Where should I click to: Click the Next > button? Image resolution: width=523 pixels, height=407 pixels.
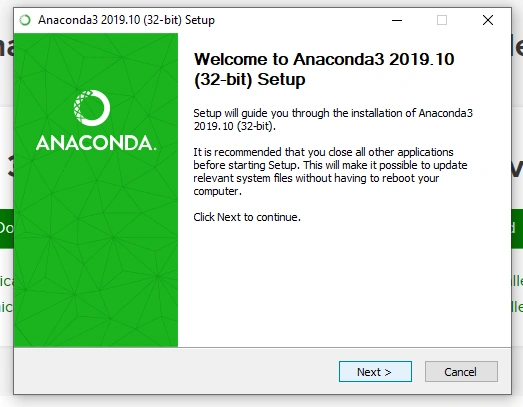click(x=375, y=371)
